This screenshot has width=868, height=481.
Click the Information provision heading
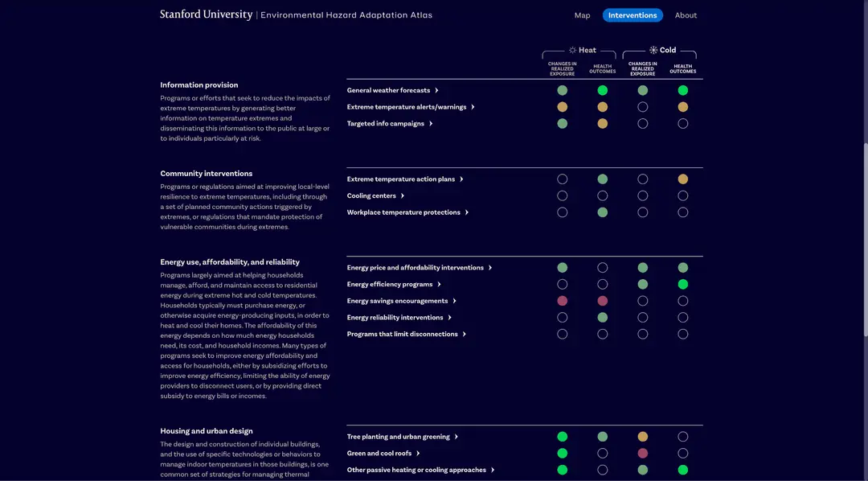[x=199, y=84]
